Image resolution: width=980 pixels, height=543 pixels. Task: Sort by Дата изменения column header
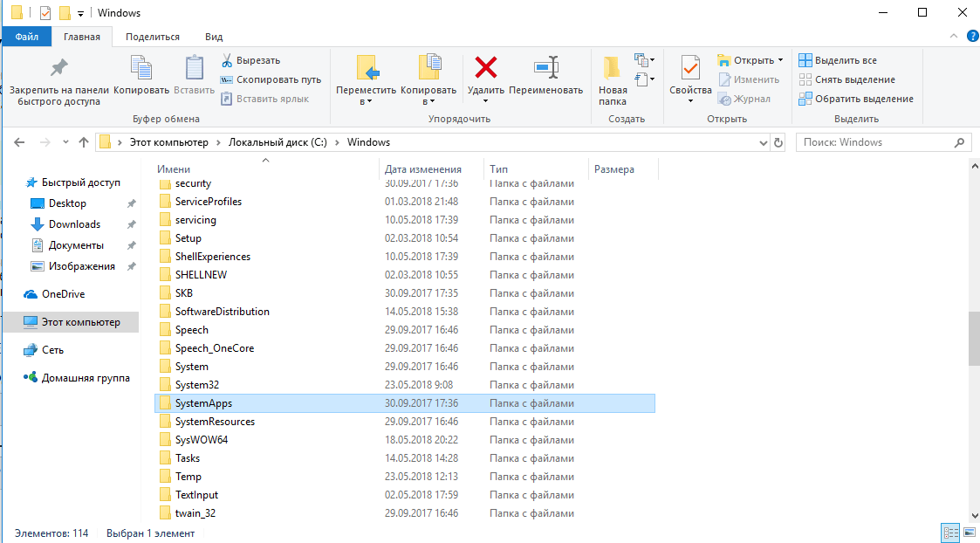pyautogui.click(x=431, y=168)
